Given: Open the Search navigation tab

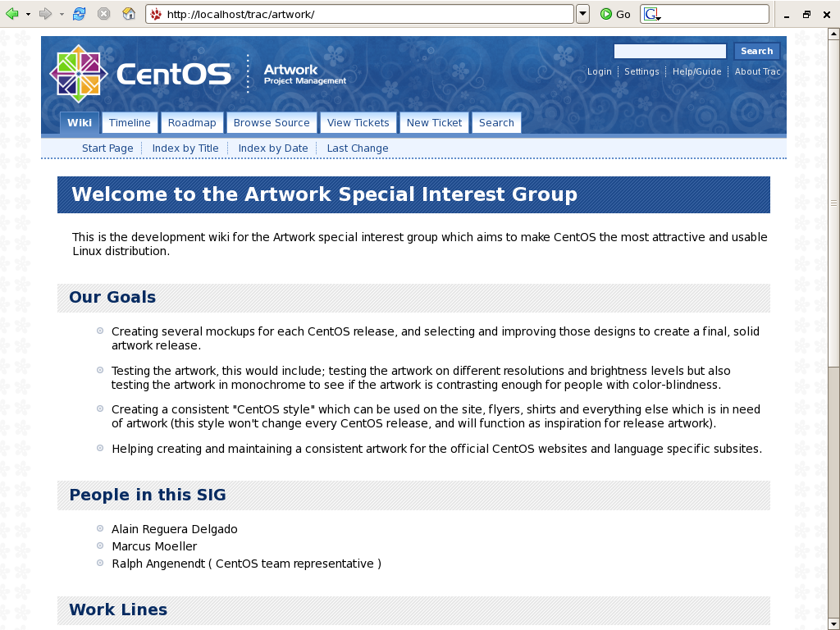Looking at the screenshot, I should (x=496, y=123).
